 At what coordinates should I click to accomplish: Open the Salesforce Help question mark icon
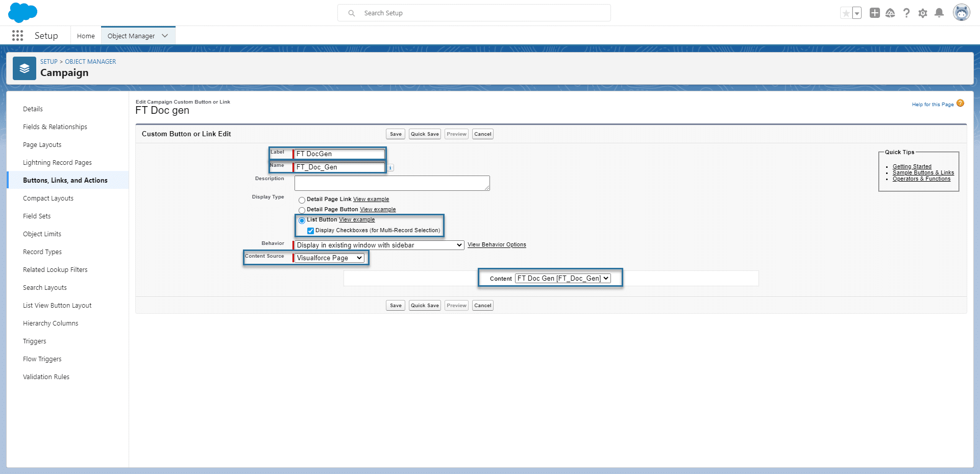[x=906, y=13]
